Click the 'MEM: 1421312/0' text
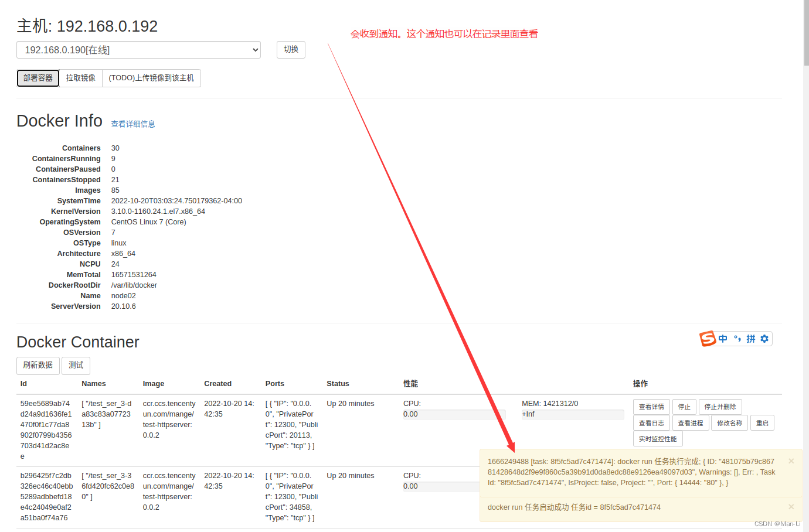The width and height of the screenshot is (809, 532). 550,404
